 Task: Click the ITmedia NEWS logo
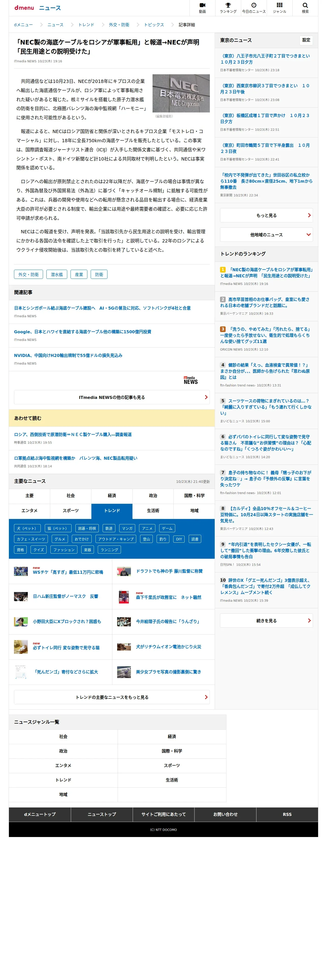click(x=191, y=380)
